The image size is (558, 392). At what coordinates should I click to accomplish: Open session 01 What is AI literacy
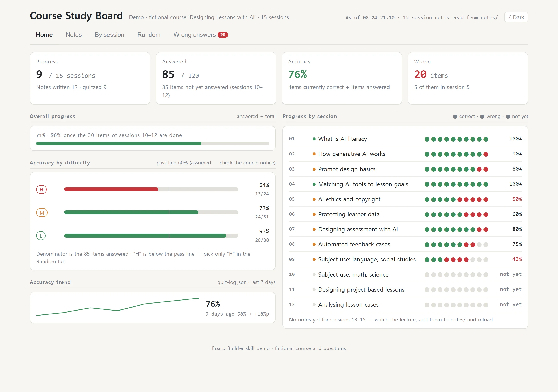pyautogui.click(x=405, y=139)
